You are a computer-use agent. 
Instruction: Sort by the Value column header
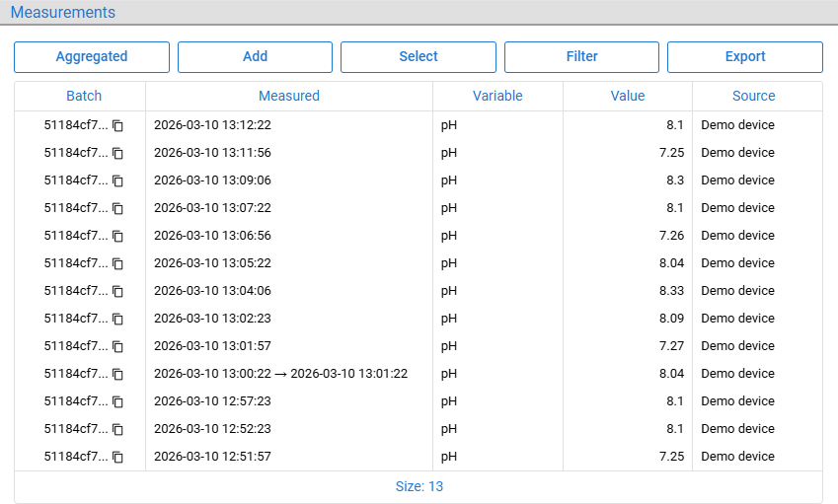628,96
